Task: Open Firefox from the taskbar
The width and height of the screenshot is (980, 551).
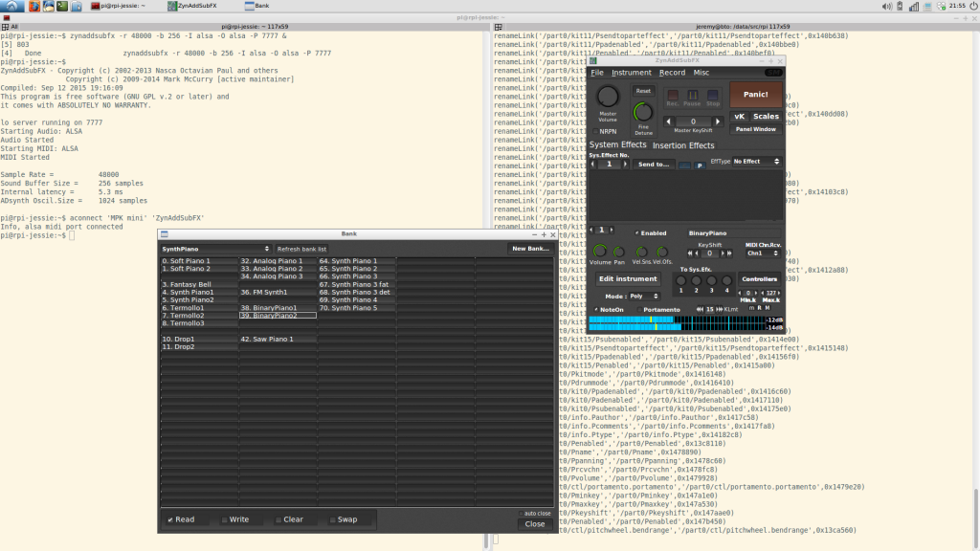Action: pyautogui.click(x=34, y=7)
